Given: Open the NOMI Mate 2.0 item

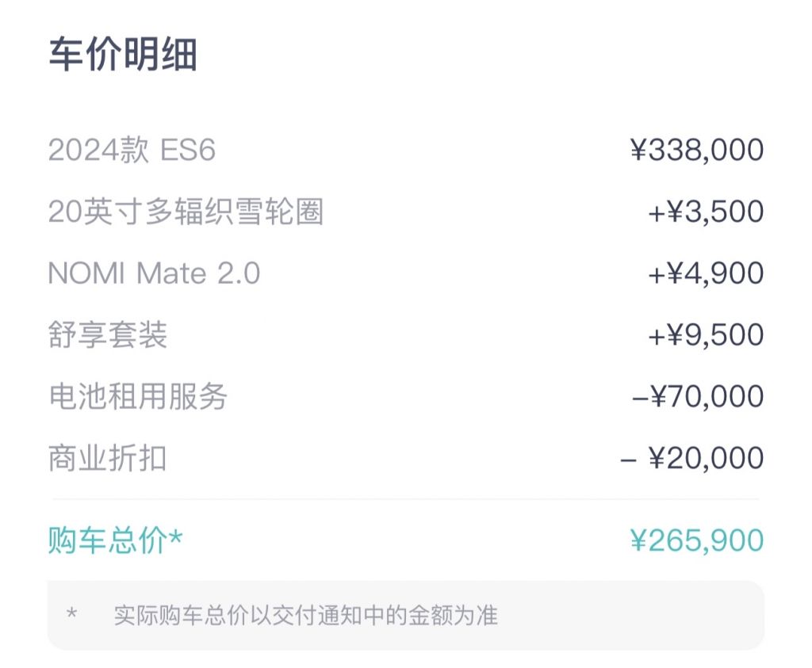Looking at the screenshot, I should point(154,273).
